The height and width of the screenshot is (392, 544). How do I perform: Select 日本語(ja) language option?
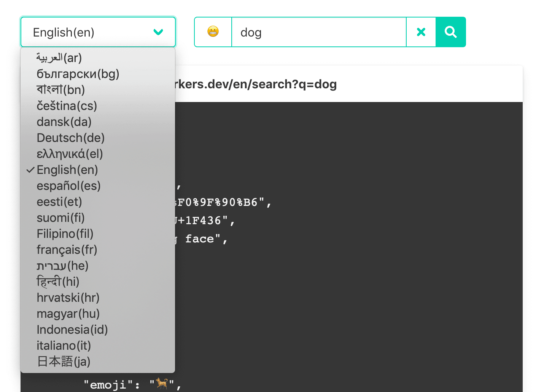coord(64,362)
